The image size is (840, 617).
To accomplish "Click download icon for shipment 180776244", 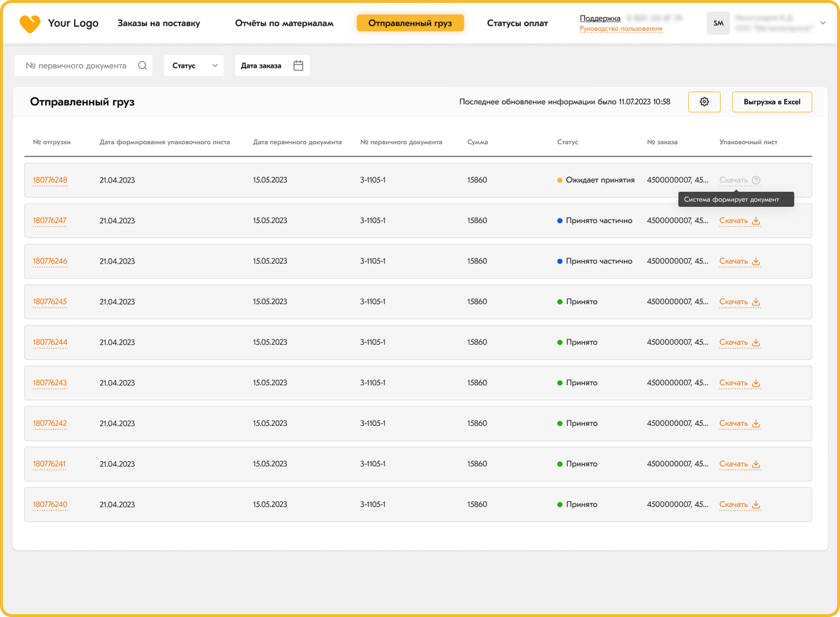I will point(756,342).
